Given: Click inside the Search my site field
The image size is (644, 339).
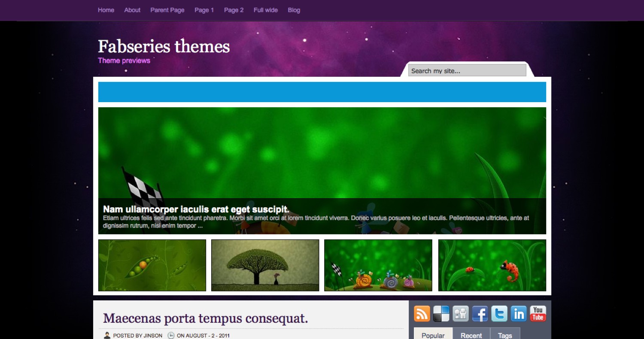Looking at the screenshot, I should [467, 70].
